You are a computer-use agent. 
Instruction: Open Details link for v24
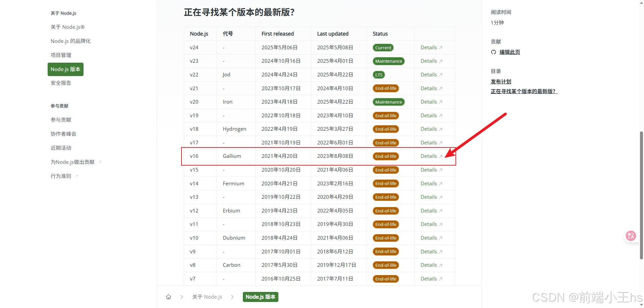point(431,48)
